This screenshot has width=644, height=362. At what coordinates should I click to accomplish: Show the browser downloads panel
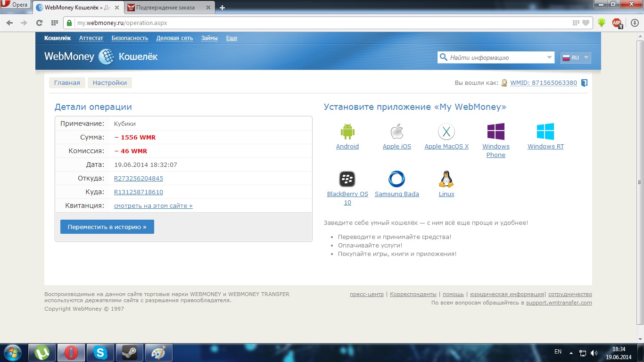tap(634, 23)
